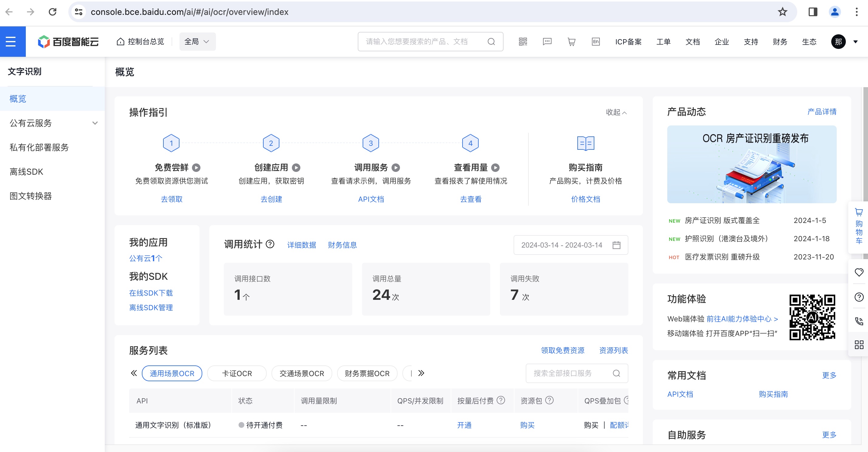Viewport: 868px width, 452px height.
Task: Select the 交通场景OCR tab
Action: coord(302,373)
